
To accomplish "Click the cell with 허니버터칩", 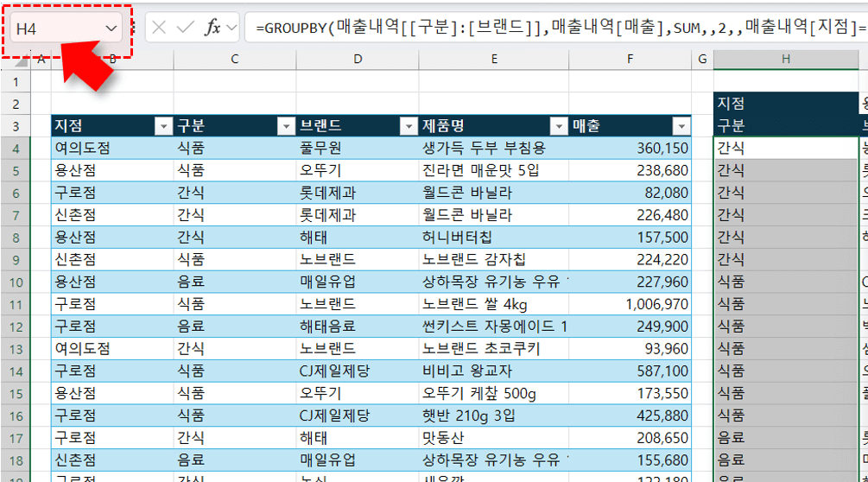I will pyautogui.click(x=493, y=238).
